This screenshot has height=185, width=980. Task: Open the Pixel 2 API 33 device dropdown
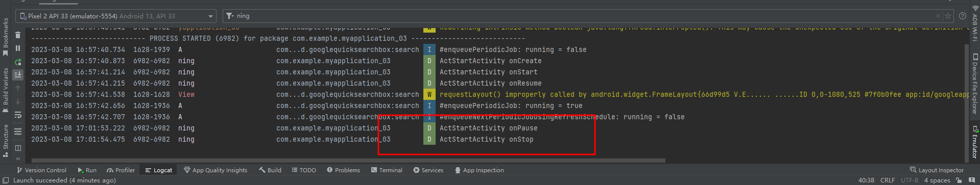click(x=116, y=16)
